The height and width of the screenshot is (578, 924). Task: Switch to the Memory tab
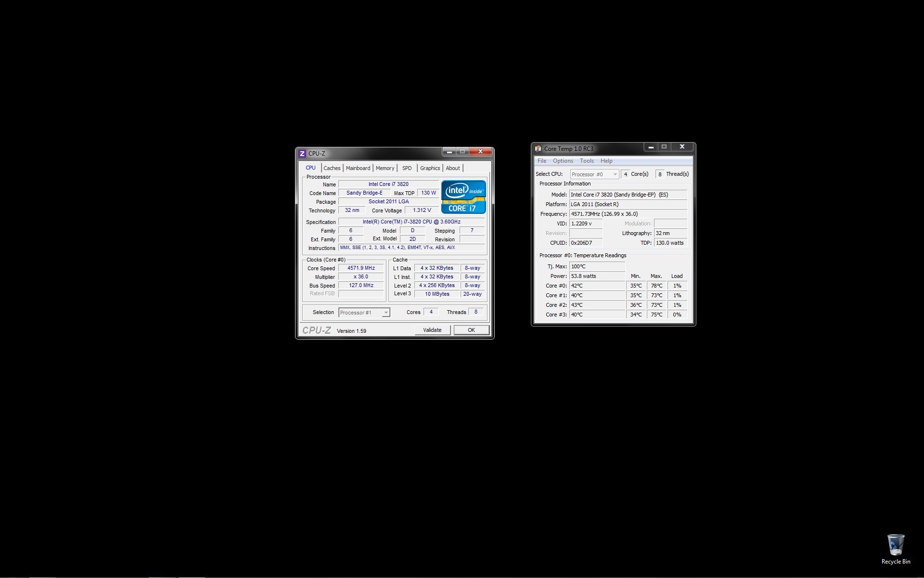coord(385,168)
